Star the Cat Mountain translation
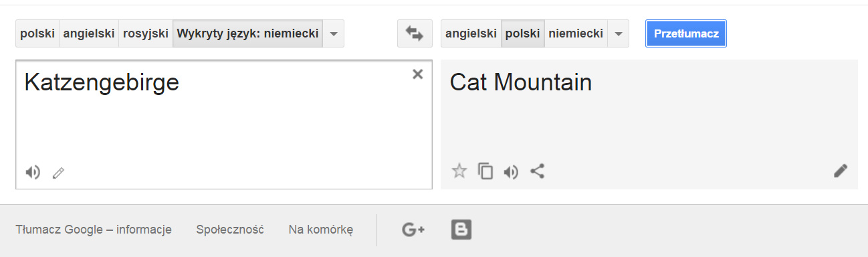The image size is (868, 257). [459, 171]
